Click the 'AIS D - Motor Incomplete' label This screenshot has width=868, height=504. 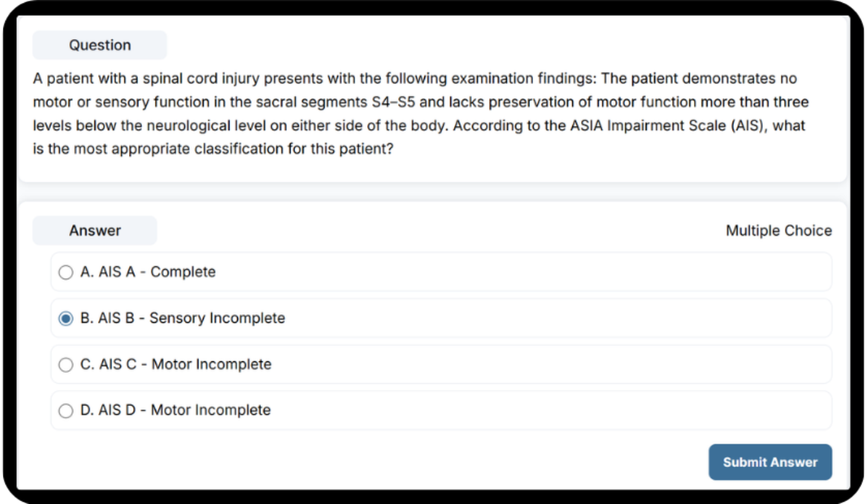[175, 410]
